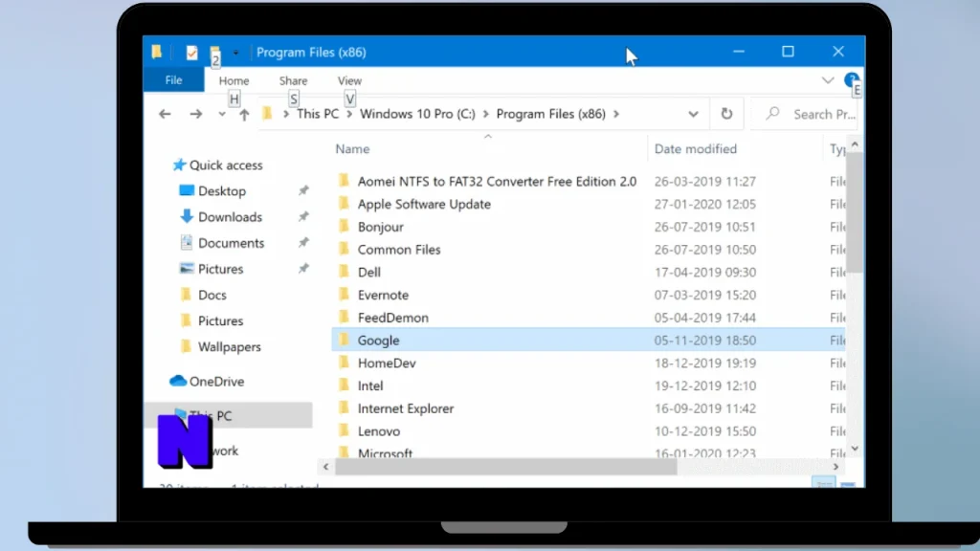Click the vertical scrollbar up arrow
980x551 pixels.
coord(855,144)
